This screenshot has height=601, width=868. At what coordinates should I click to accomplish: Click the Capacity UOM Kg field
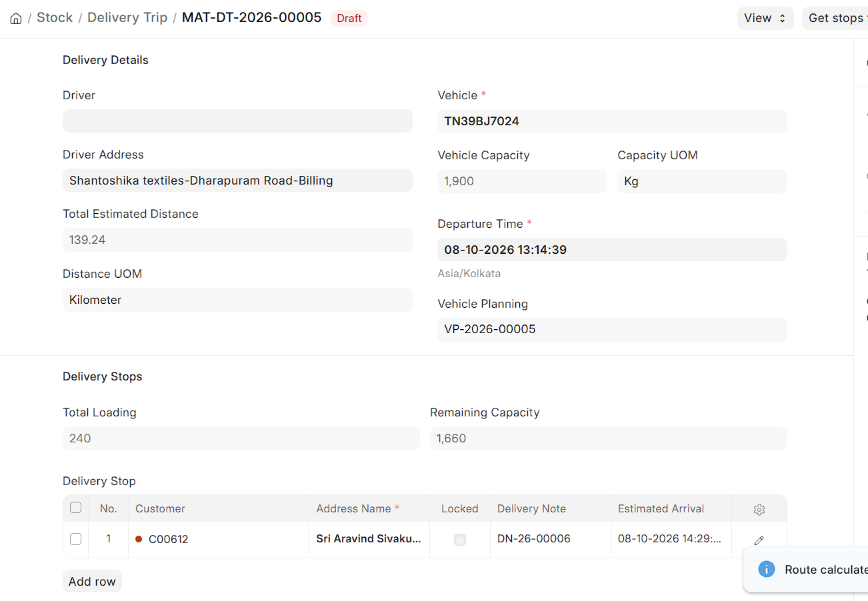(x=702, y=181)
